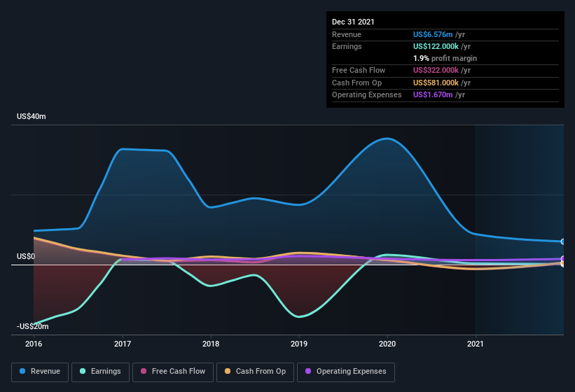Click the blue revenue endpoint marker
The width and height of the screenshot is (575, 392).
(x=563, y=241)
